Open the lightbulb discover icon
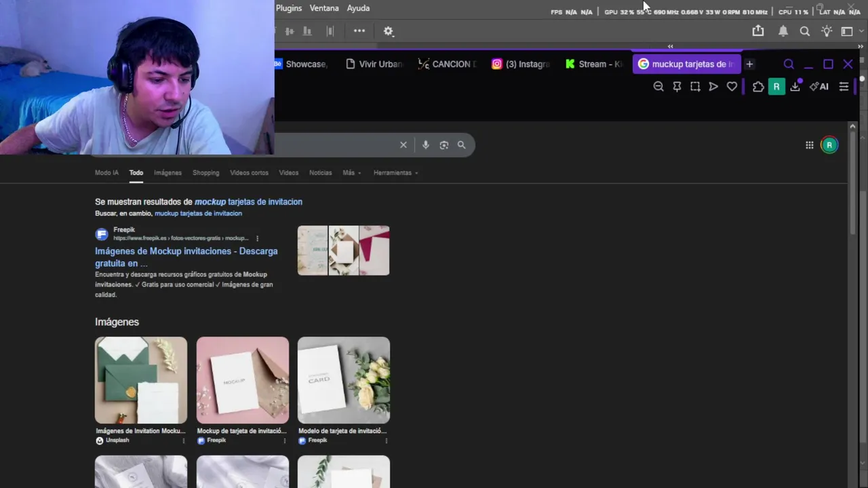Viewport: 868px width, 488px height. pyautogui.click(x=827, y=31)
